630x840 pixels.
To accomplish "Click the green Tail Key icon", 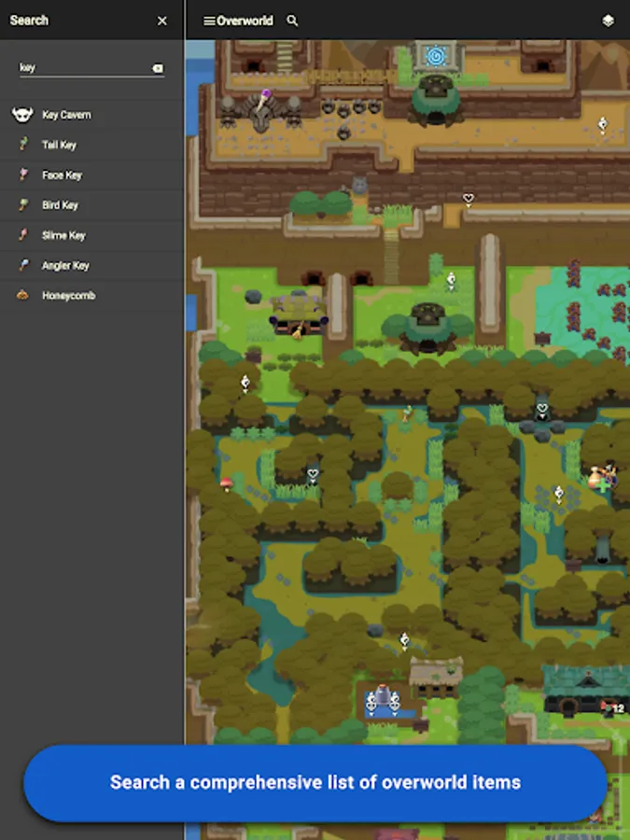I will (23, 144).
